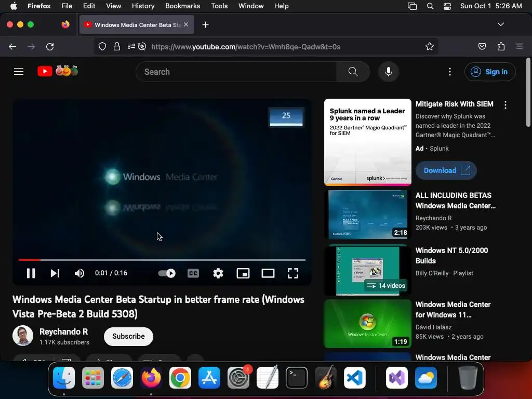Screen dimensions: 532x399
Task: Open YouTube guide hamburger menu
Action: pos(19,72)
